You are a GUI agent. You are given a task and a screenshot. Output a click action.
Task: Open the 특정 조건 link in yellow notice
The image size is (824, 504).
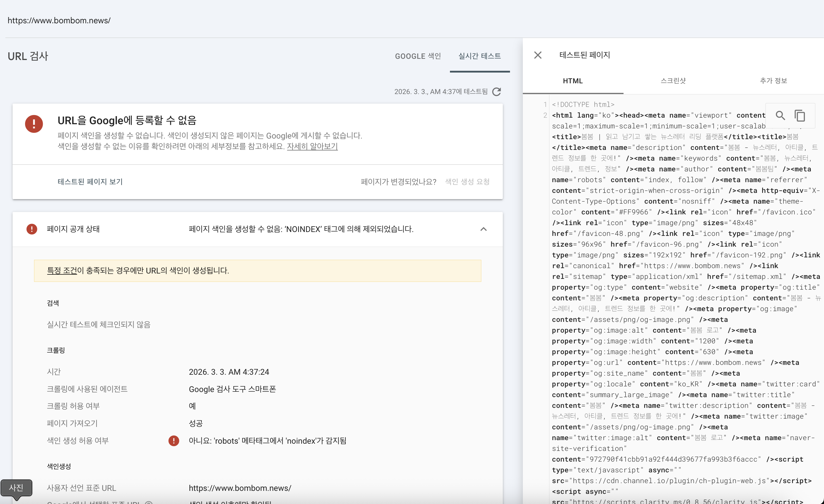pyautogui.click(x=62, y=271)
